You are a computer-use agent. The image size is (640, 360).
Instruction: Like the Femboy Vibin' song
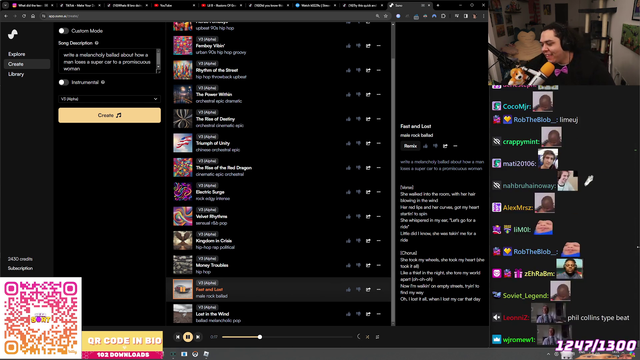pos(348,46)
